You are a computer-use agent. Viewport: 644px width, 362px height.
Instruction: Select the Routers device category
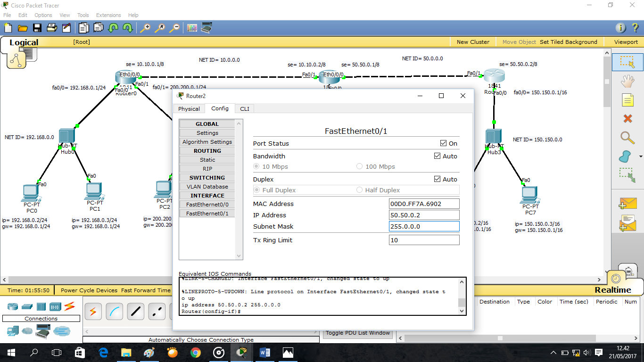click(12, 306)
